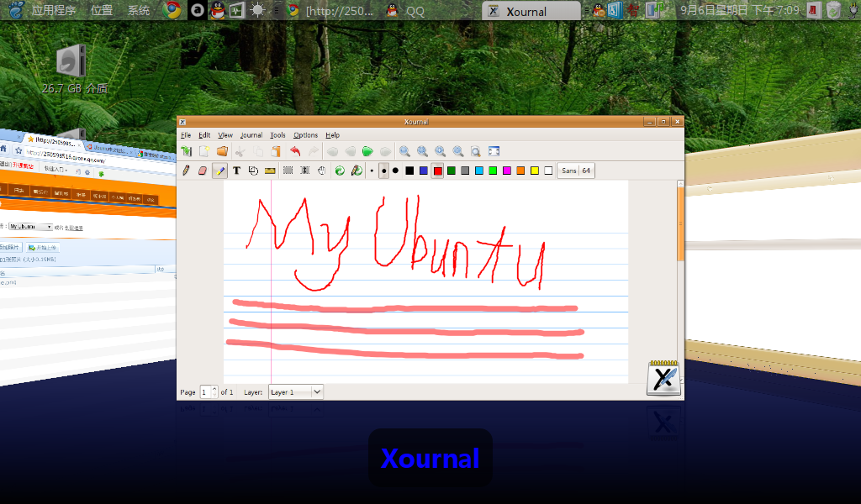Viewport: 861px width, 504px height.
Task: Go to next page green arrow
Action: [367, 151]
